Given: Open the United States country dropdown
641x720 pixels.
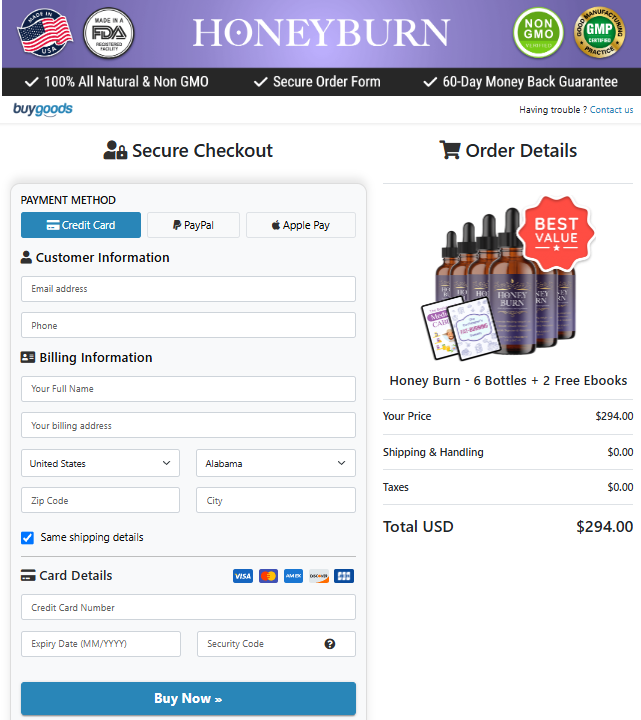Looking at the screenshot, I should 100,464.
